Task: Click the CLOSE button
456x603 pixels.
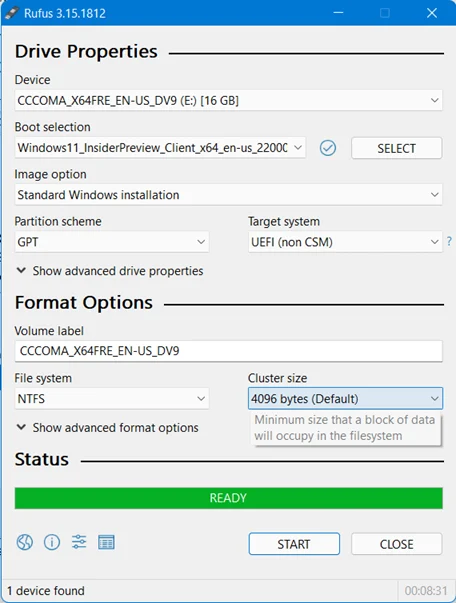Action: click(x=396, y=544)
